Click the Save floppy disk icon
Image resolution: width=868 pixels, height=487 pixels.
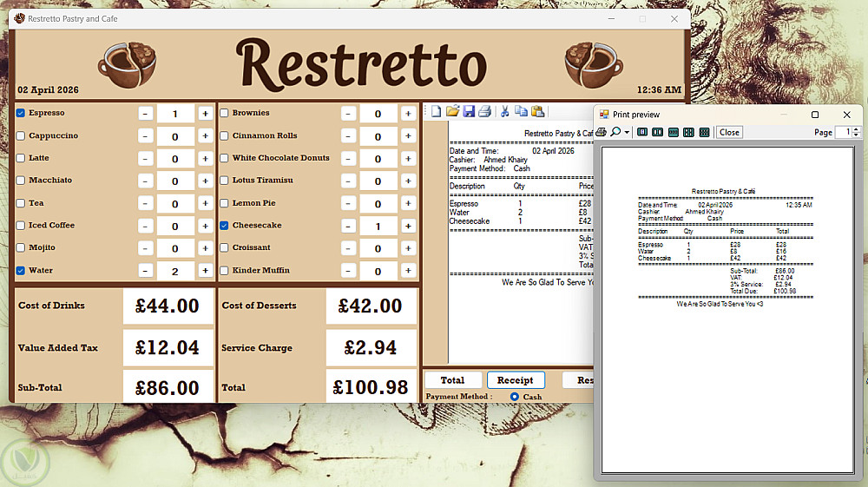469,112
